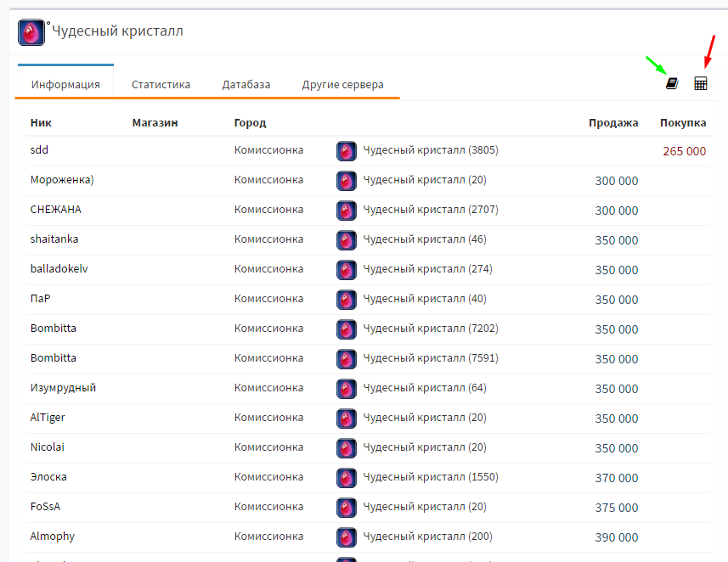728x562 pixels.
Task: Open the Чудесный кристалл (1550) item link
Action: 431,477
